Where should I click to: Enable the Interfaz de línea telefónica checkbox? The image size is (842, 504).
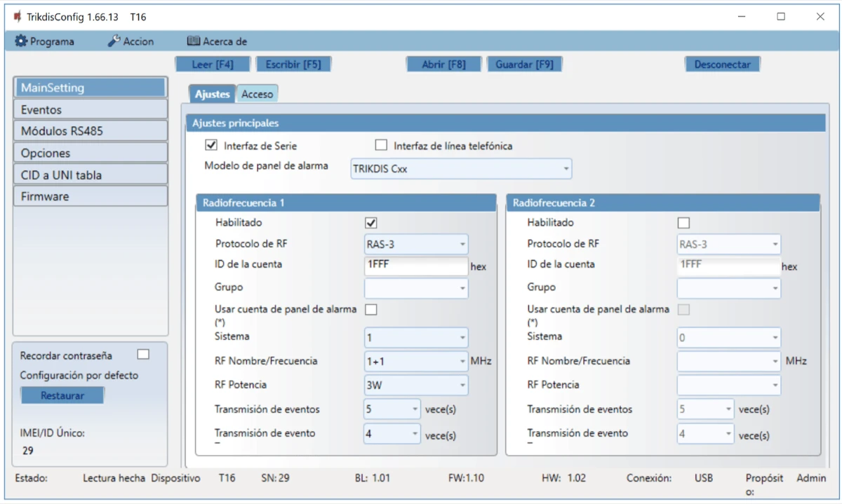pyautogui.click(x=381, y=146)
